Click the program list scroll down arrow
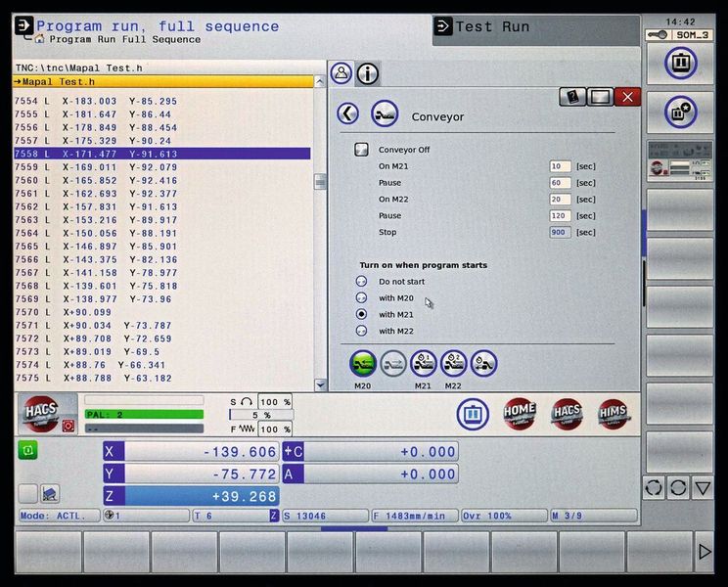 [x=320, y=384]
